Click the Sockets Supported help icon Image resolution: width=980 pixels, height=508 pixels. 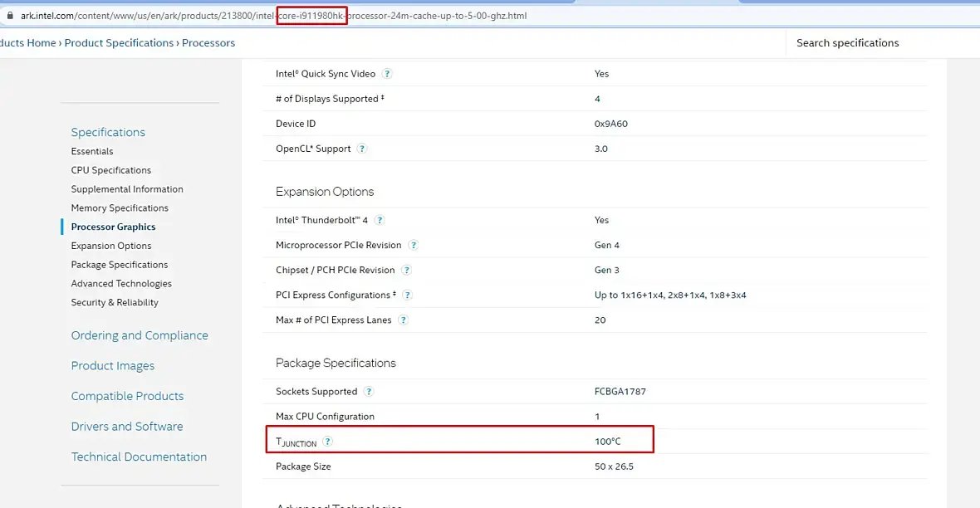[369, 391]
